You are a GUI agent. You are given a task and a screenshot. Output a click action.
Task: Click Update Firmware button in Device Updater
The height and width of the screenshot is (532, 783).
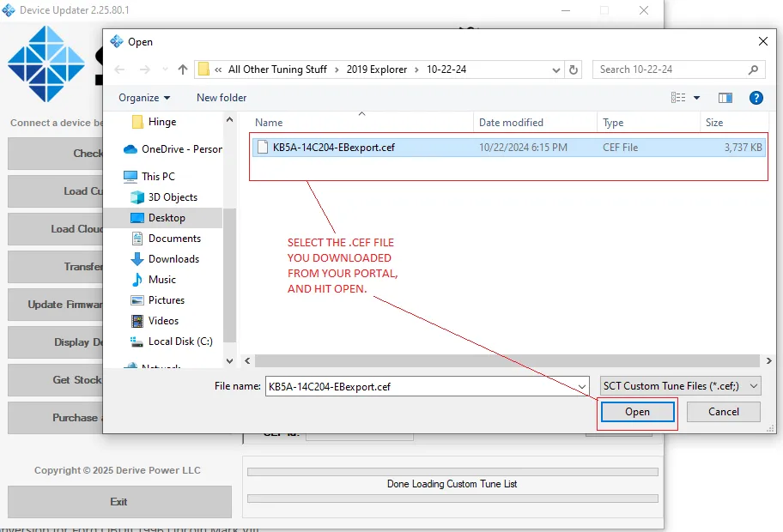[x=56, y=305]
